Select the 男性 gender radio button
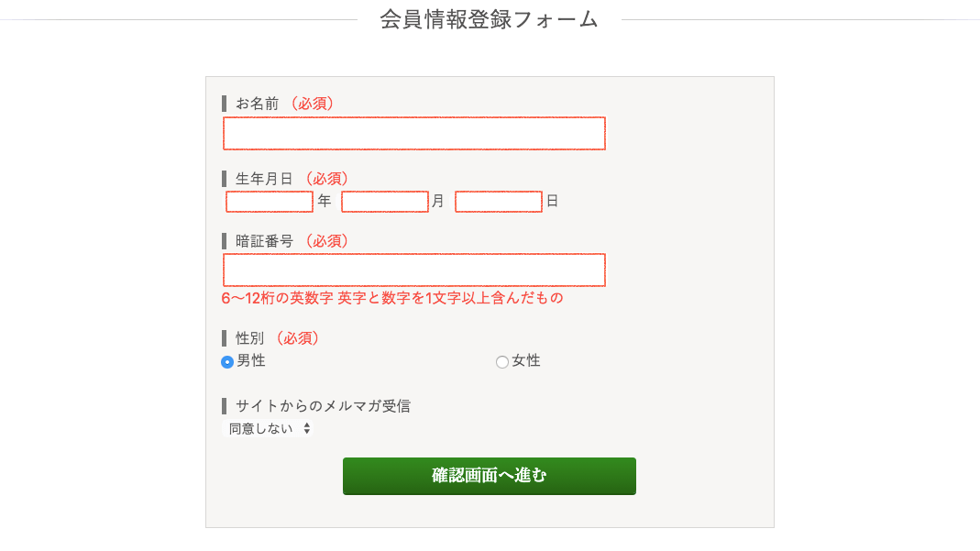This screenshot has width=980, height=551. pyautogui.click(x=227, y=361)
